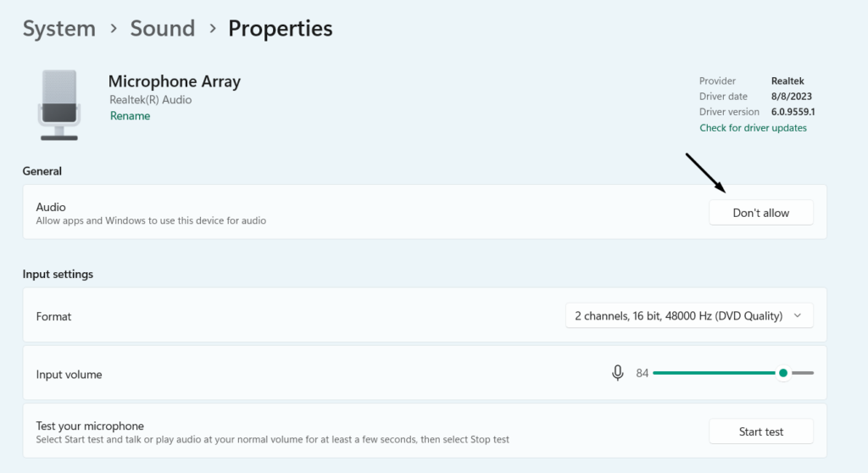Check for driver updates

click(x=753, y=128)
